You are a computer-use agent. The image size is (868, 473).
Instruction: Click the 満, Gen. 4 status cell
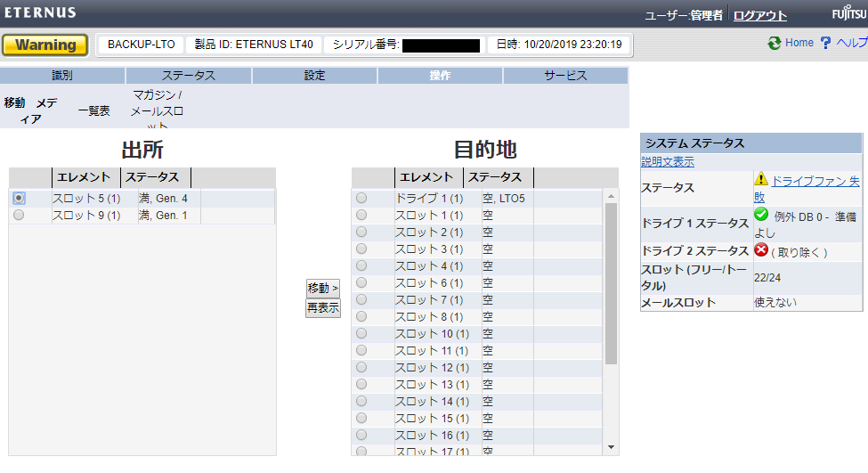(x=169, y=199)
